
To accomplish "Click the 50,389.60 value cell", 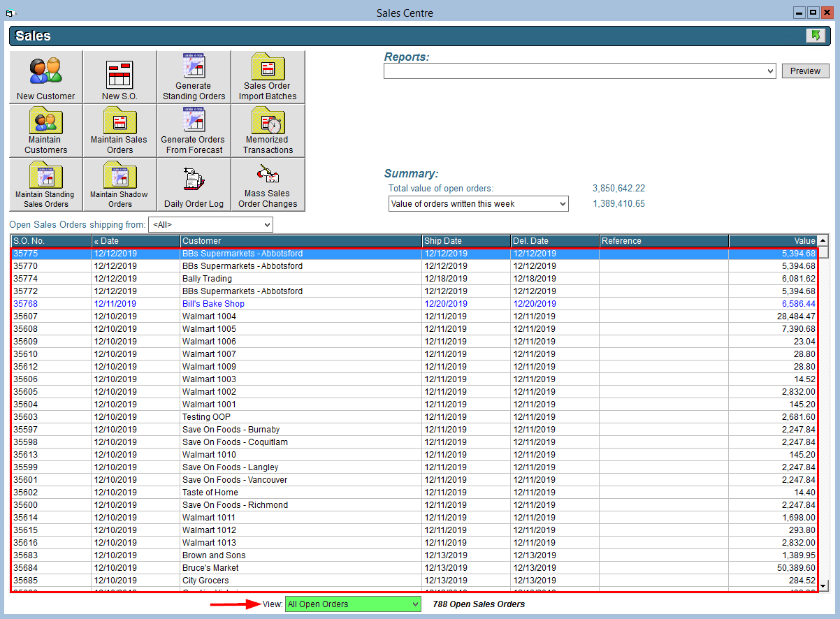I will point(773,568).
